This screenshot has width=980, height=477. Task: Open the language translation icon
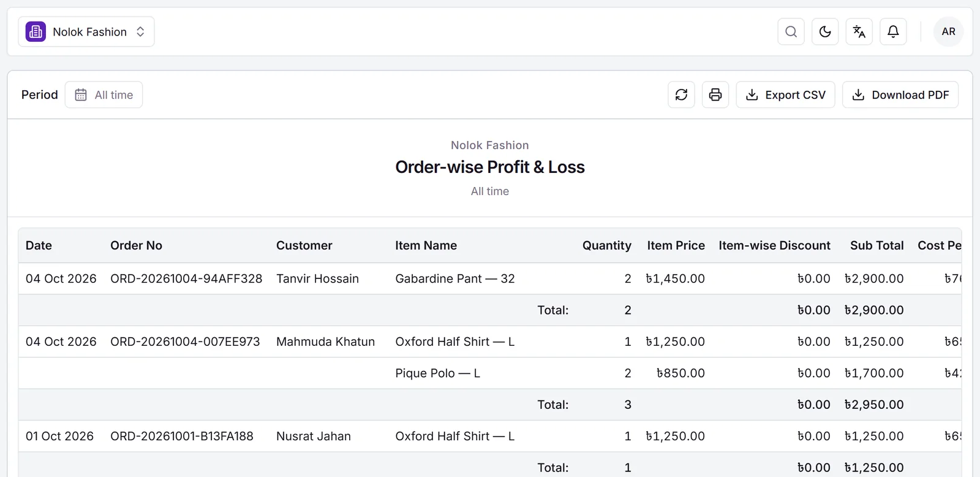[x=859, y=32]
